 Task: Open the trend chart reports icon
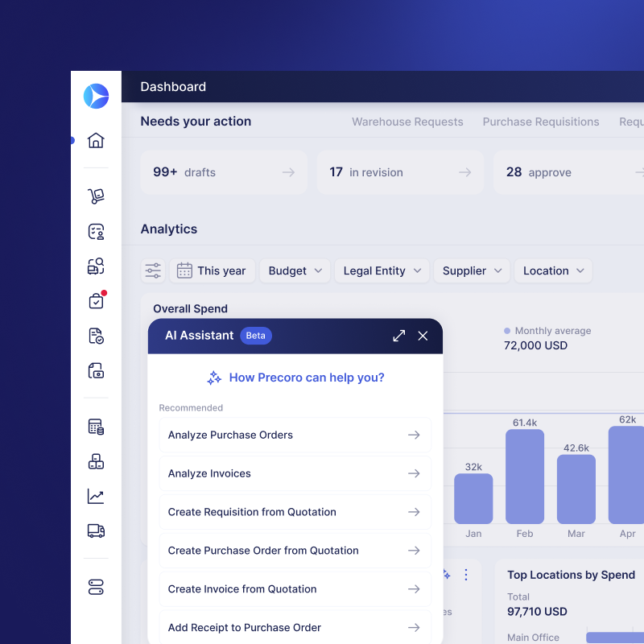click(x=96, y=496)
